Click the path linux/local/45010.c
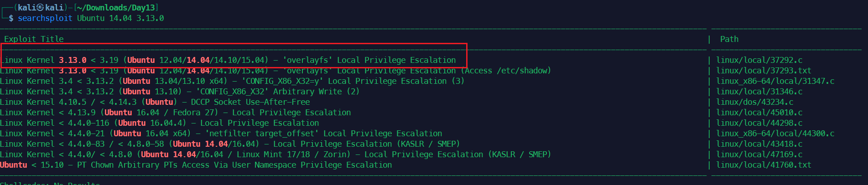 coord(759,113)
